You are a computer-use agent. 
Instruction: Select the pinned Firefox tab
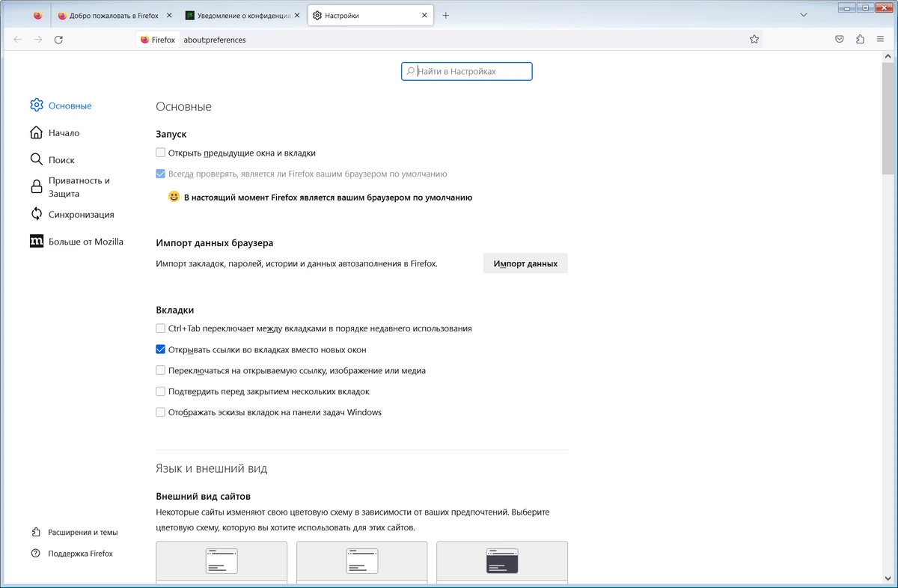(x=38, y=15)
